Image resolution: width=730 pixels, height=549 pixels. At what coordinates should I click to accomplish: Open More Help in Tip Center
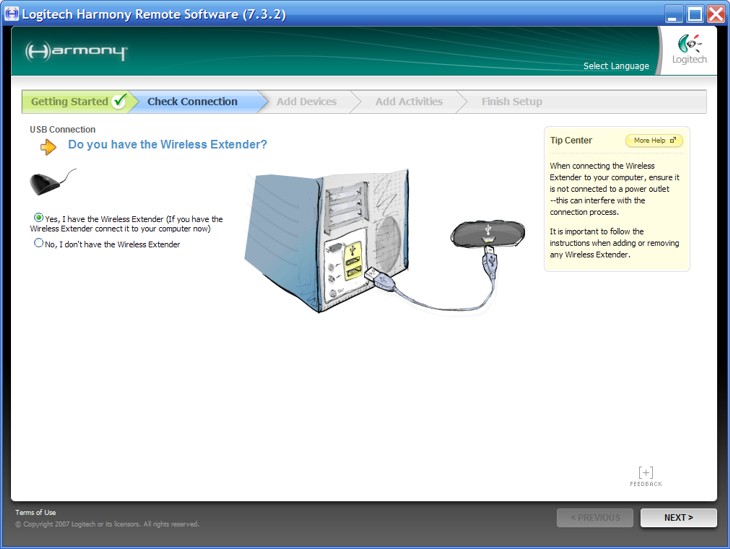point(654,140)
